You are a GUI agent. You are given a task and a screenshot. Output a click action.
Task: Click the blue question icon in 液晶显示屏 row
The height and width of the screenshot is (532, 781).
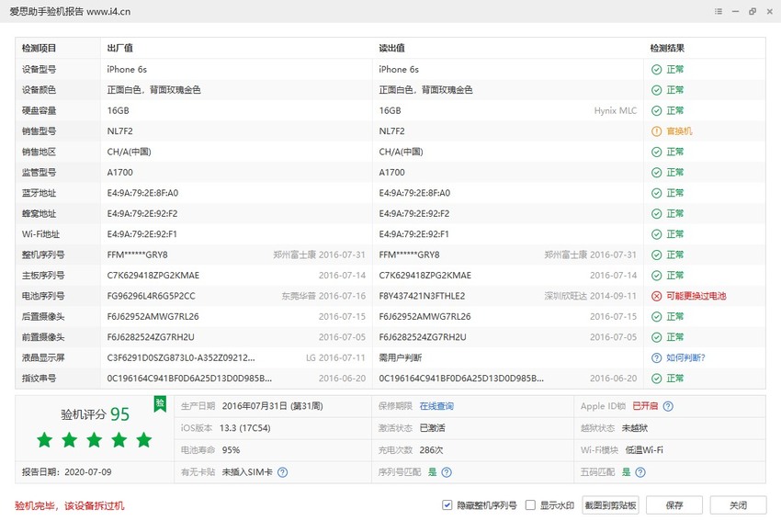coord(656,358)
